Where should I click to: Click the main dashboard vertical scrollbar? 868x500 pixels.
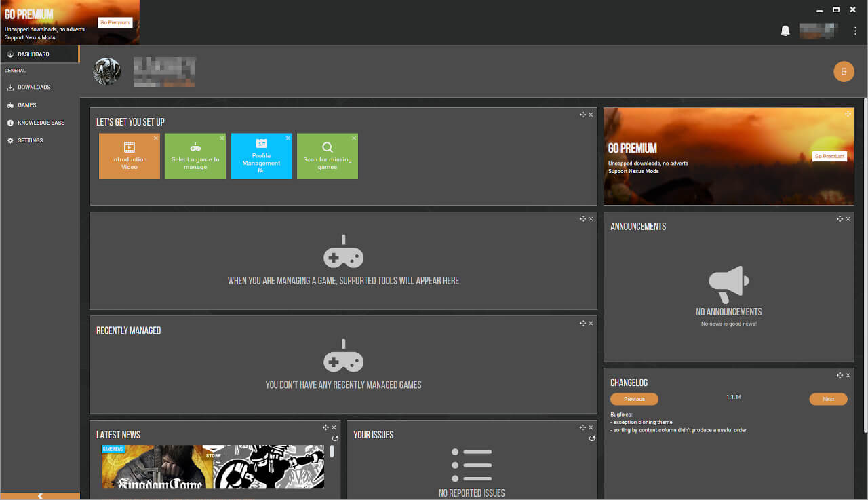coord(865,265)
